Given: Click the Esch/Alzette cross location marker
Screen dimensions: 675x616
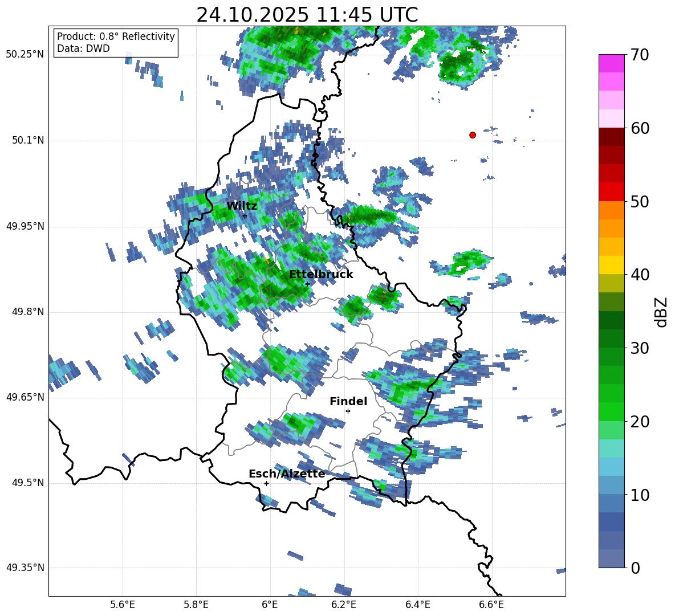Looking at the screenshot, I should point(266,483).
